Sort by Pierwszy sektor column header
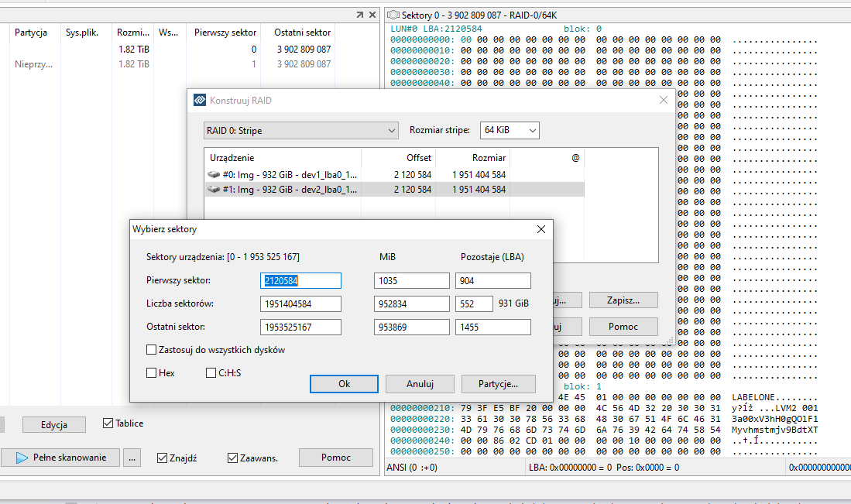Viewport: 851px width, 504px height. point(224,33)
